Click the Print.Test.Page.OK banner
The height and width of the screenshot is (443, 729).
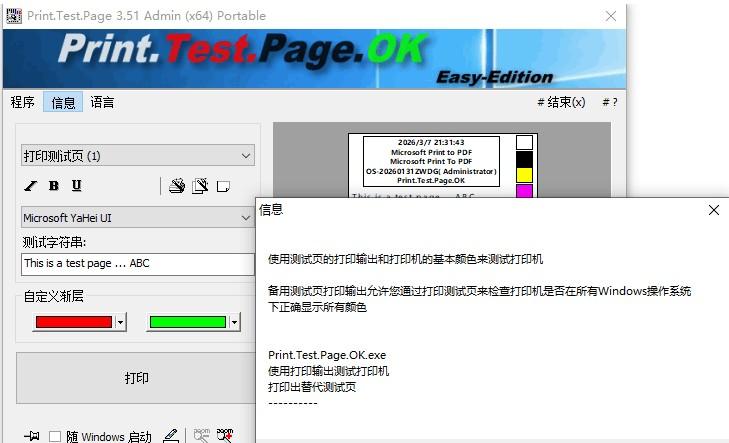(x=314, y=59)
